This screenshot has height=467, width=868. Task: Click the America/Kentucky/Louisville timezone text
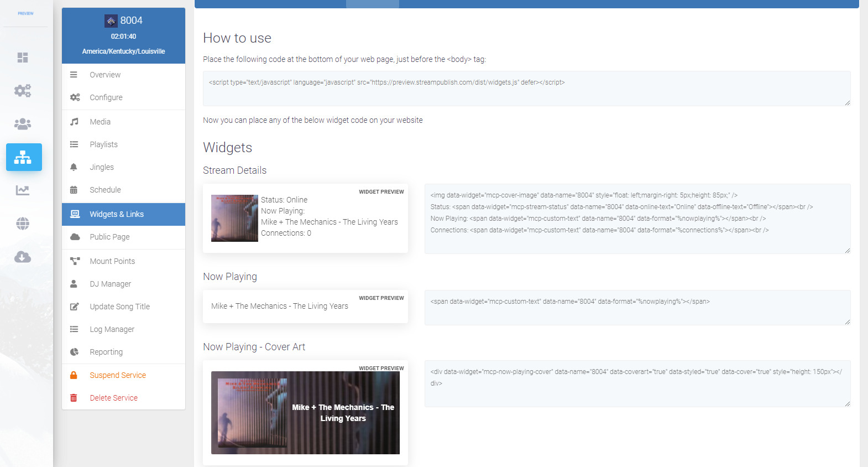coord(123,51)
